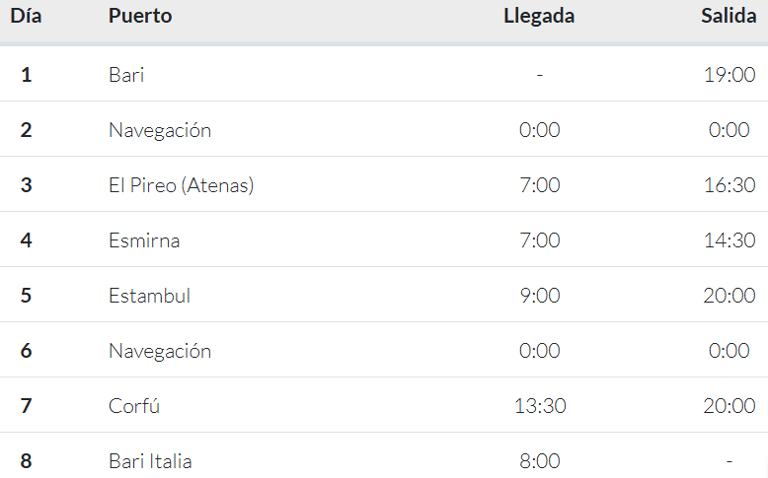Select the Esmirna port entry
Image resolution: width=768 pixels, height=478 pixels.
pos(144,240)
